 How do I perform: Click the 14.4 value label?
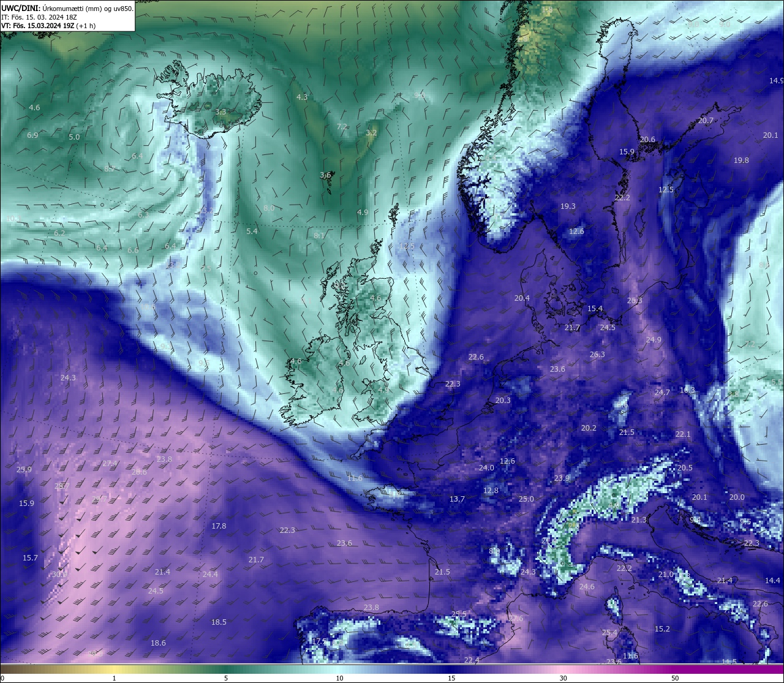[773, 580]
